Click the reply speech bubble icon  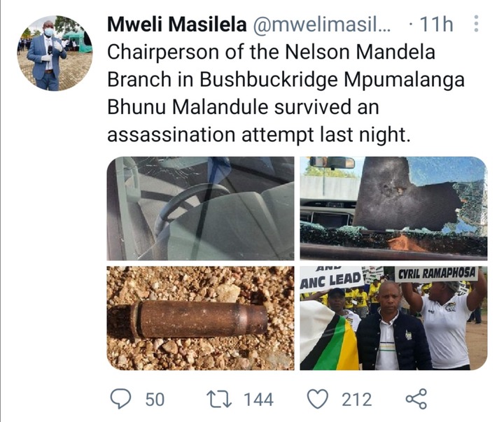tap(120, 398)
